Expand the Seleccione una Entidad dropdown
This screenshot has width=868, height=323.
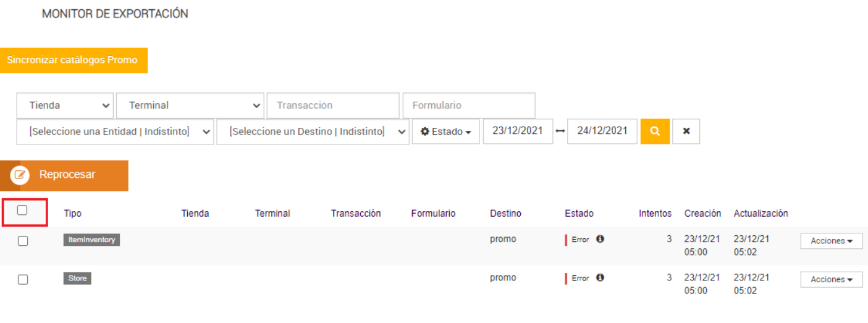pos(115,132)
